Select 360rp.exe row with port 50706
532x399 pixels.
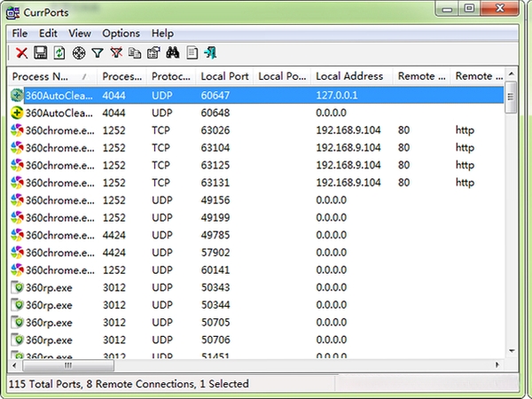pyautogui.click(x=257, y=340)
